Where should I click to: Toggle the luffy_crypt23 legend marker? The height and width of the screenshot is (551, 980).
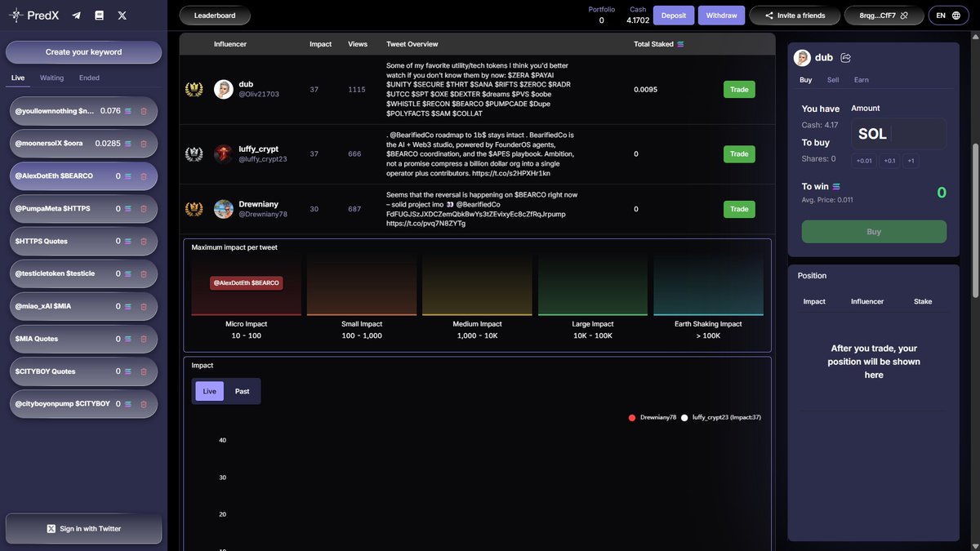pos(683,416)
